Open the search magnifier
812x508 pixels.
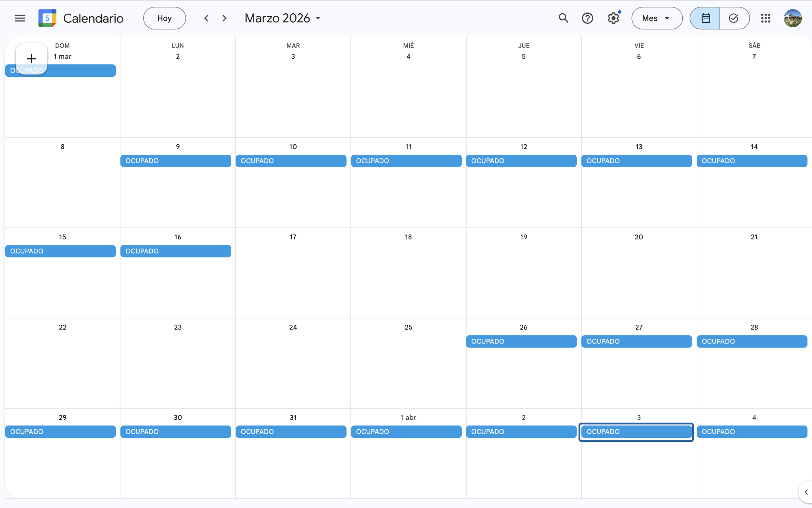pyautogui.click(x=563, y=18)
